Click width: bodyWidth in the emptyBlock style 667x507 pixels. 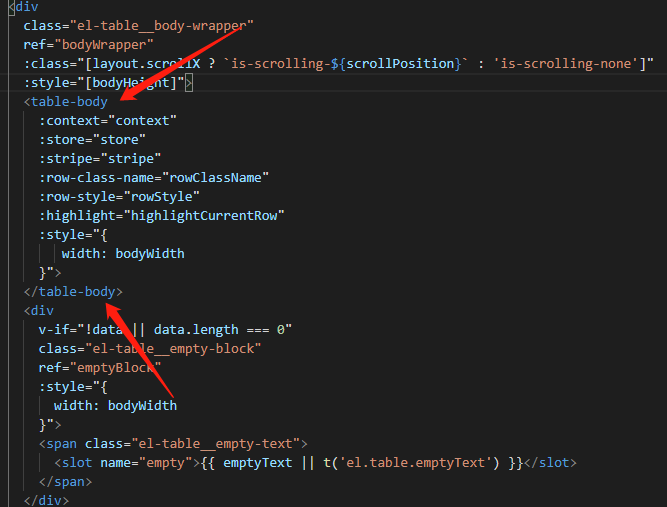pyautogui.click(x=115, y=405)
